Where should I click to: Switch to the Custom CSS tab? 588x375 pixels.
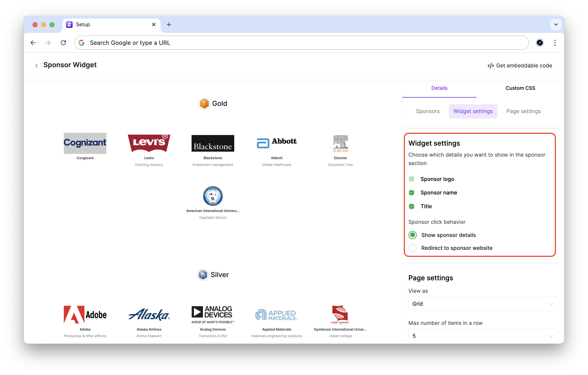click(520, 88)
